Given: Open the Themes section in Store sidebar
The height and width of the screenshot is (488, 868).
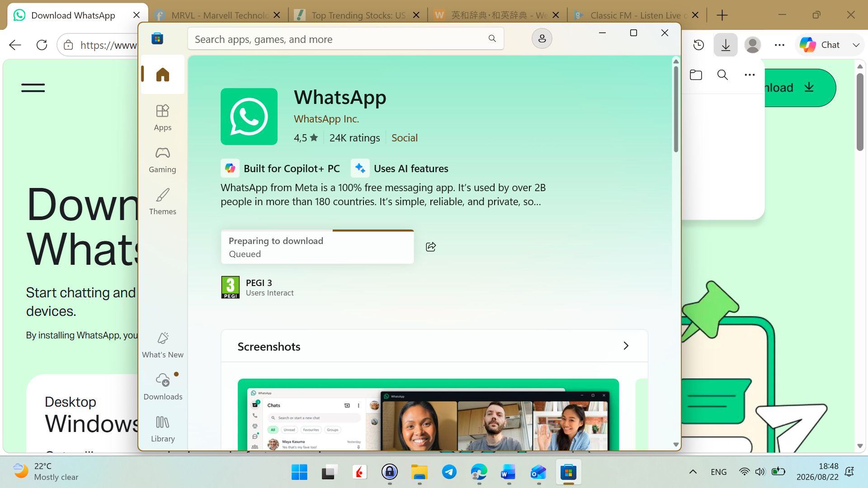Looking at the screenshot, I should (x=162, y=202).
